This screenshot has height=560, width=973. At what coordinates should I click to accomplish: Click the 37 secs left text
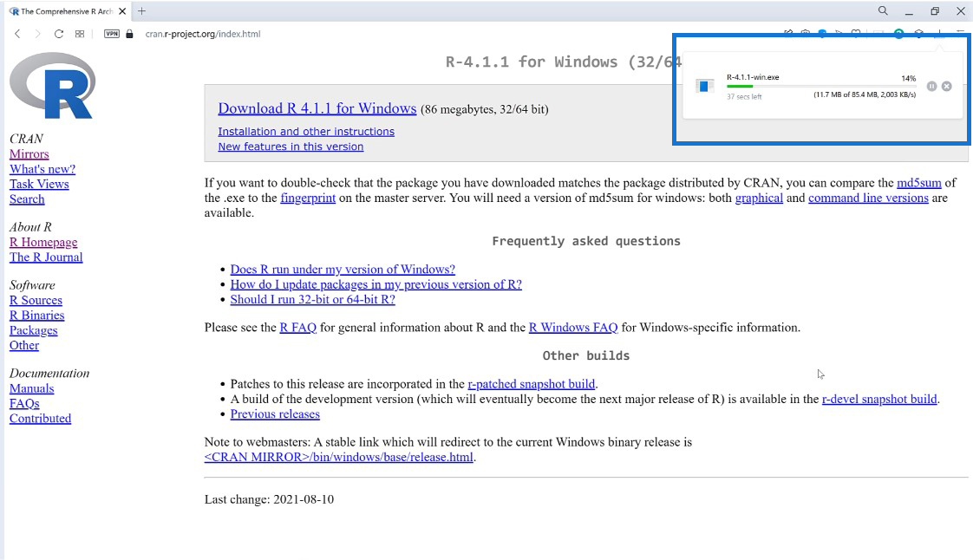tap(744, 97)
